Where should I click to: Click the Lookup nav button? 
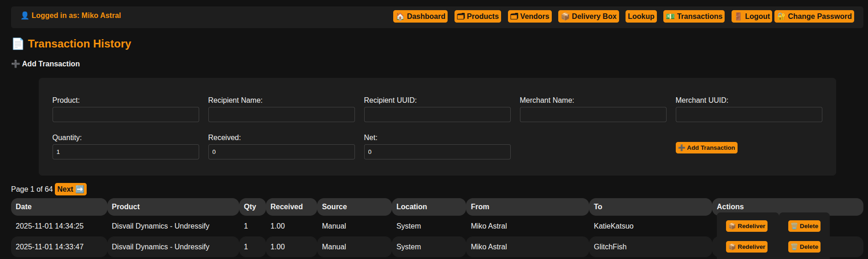pyautogui.click(x=641, y=17)
